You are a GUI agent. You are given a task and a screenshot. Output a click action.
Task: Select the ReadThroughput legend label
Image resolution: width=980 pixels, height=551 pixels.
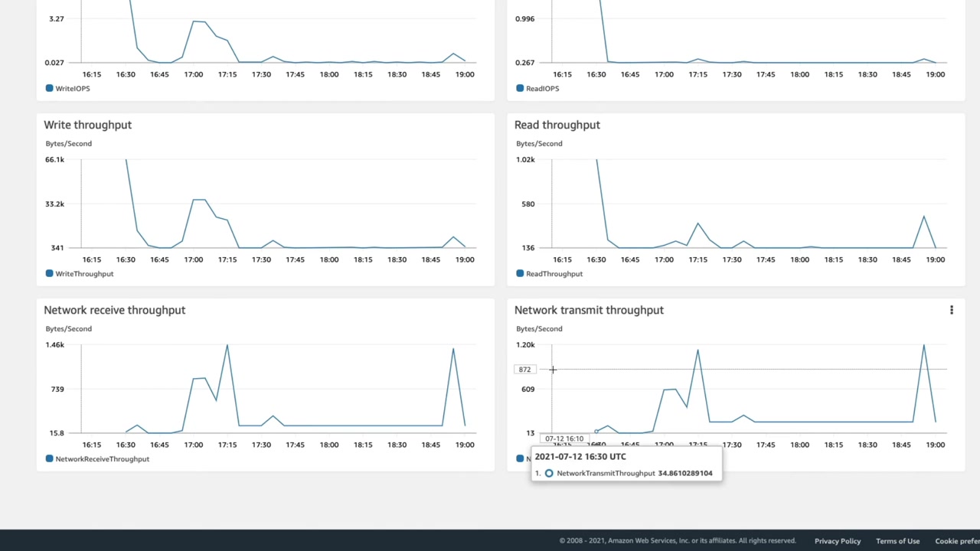pyautogui.click(x=554, y=274)
